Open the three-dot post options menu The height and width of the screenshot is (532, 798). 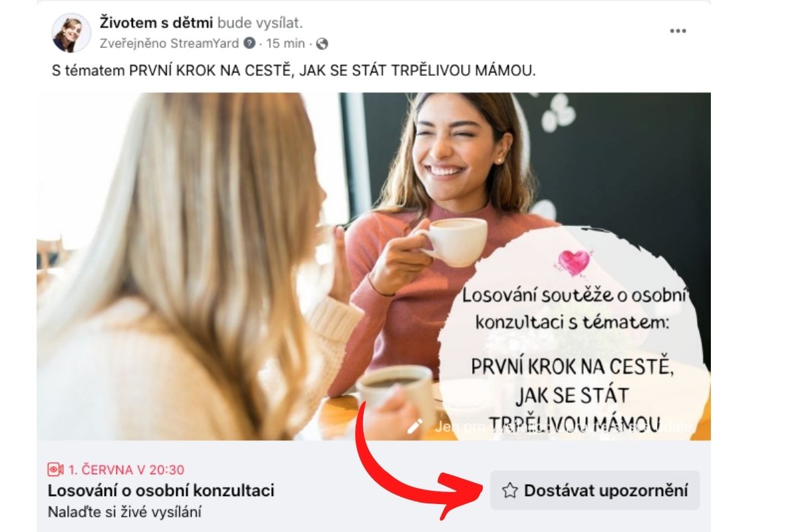pyautogui.click(x=677, y=31)
